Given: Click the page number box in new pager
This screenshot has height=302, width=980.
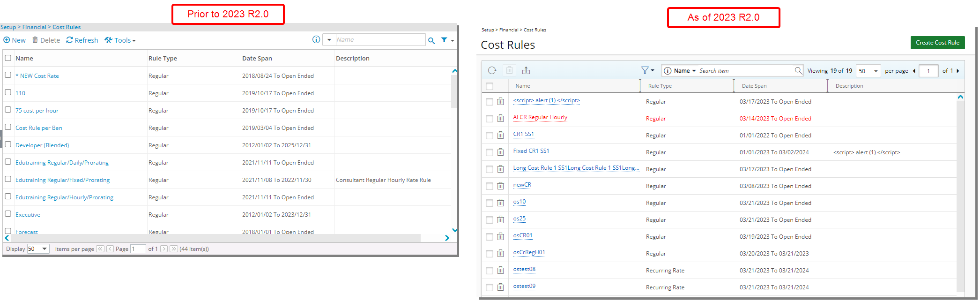Looking at the screenshot, I should pos(928,71).
